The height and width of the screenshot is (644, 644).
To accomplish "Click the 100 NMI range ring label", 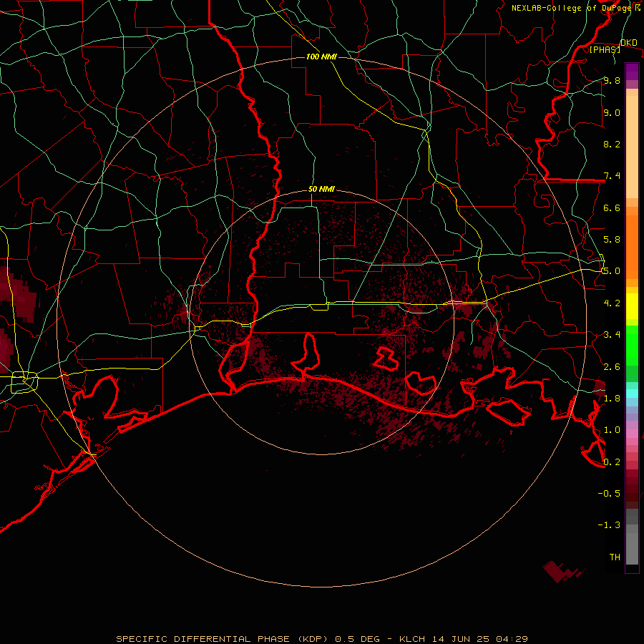I will coord(321,57).
